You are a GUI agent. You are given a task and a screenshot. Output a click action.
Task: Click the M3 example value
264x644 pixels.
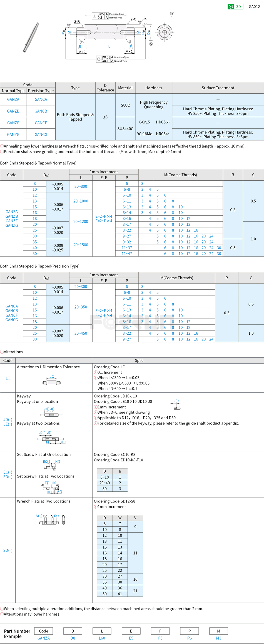click(x=219, y=638)
